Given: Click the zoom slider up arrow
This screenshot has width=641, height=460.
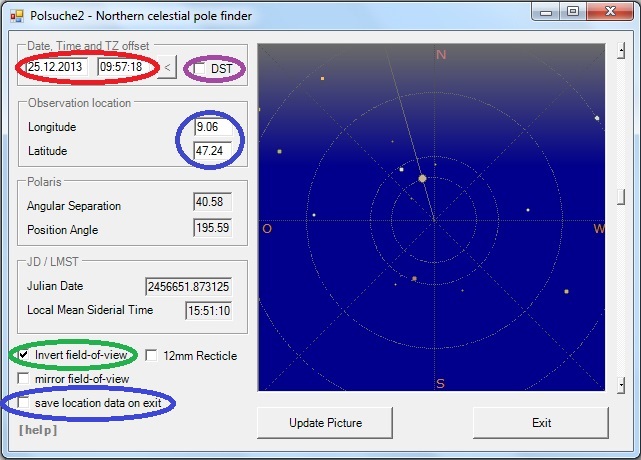Looking at the screenshot, I should pyautogui.click(x=621, y=51).
